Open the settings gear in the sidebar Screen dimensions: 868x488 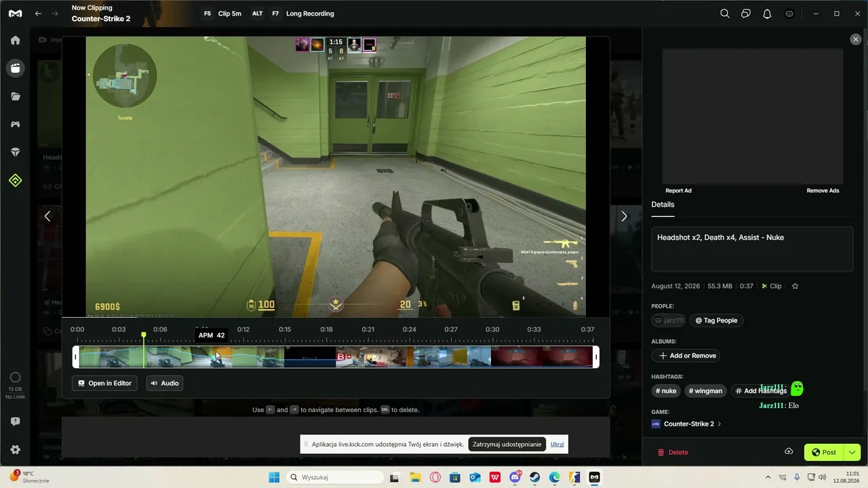(x=15, y=450)
